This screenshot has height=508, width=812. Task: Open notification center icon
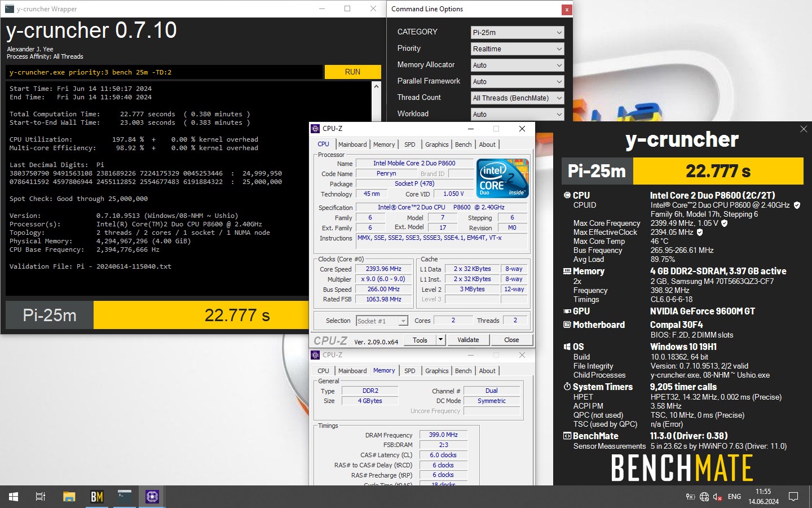(793, 497)
